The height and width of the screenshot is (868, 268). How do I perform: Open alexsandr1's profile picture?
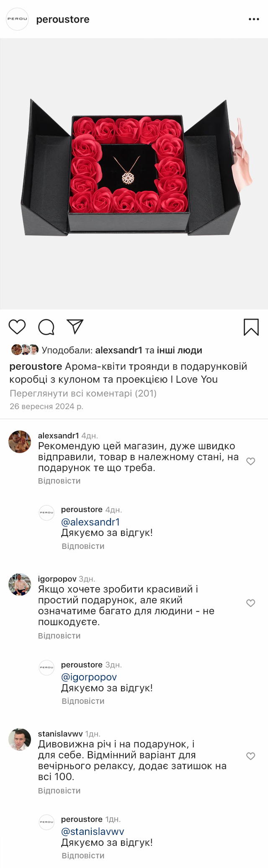click(20, 442)
